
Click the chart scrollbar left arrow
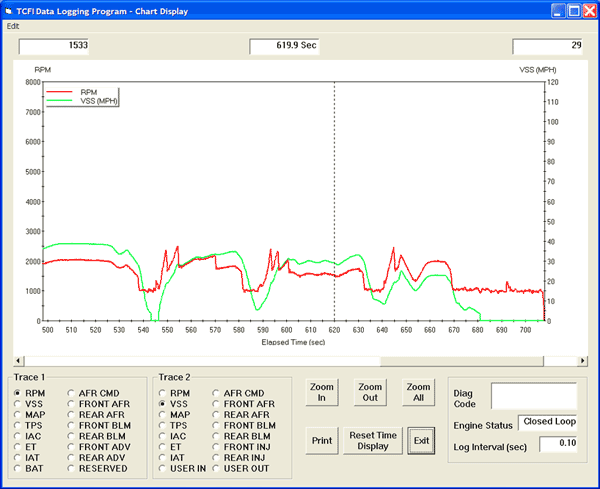17,359
